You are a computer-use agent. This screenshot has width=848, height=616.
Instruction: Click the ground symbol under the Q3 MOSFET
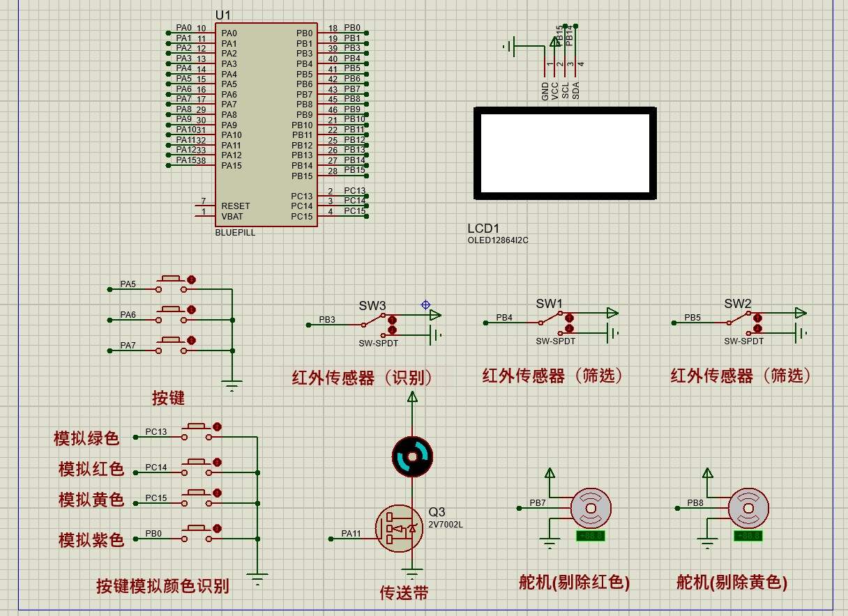[x=412, y=573]
